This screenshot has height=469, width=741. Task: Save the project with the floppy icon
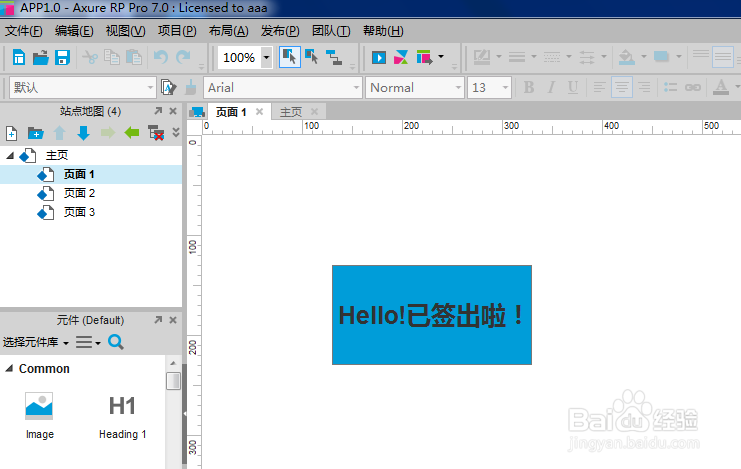coord(62,58)
